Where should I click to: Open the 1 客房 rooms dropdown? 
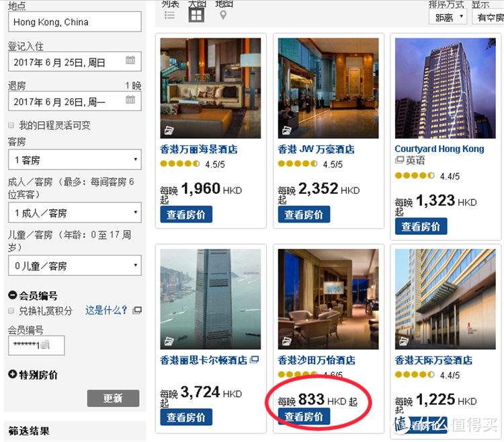coord(75,159)
